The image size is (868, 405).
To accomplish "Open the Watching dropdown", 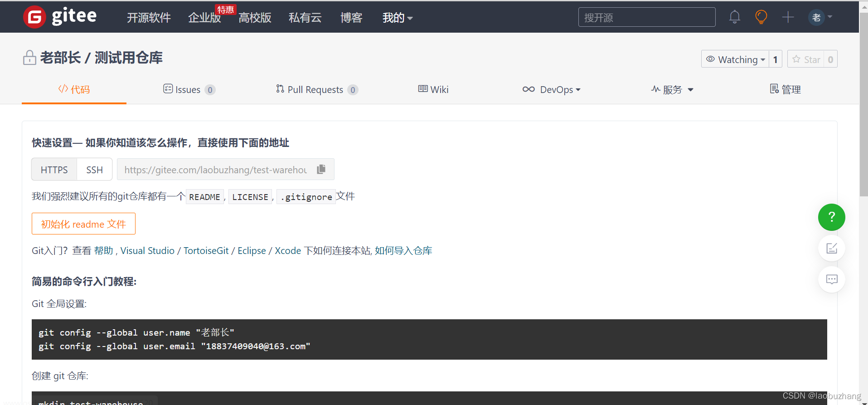I will [735, 59].
